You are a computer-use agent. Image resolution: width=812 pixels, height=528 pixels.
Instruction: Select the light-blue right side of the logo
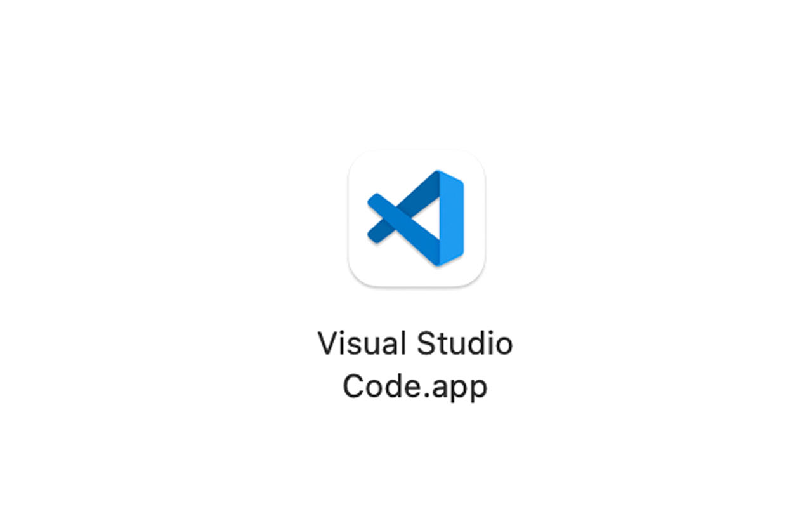pyautogui.click(x=452, y=218)
